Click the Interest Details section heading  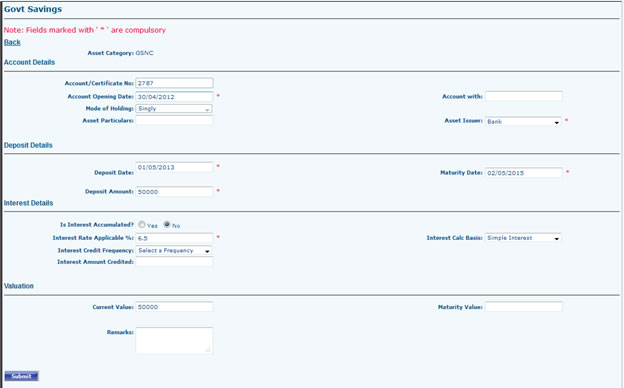pos(28,203)
